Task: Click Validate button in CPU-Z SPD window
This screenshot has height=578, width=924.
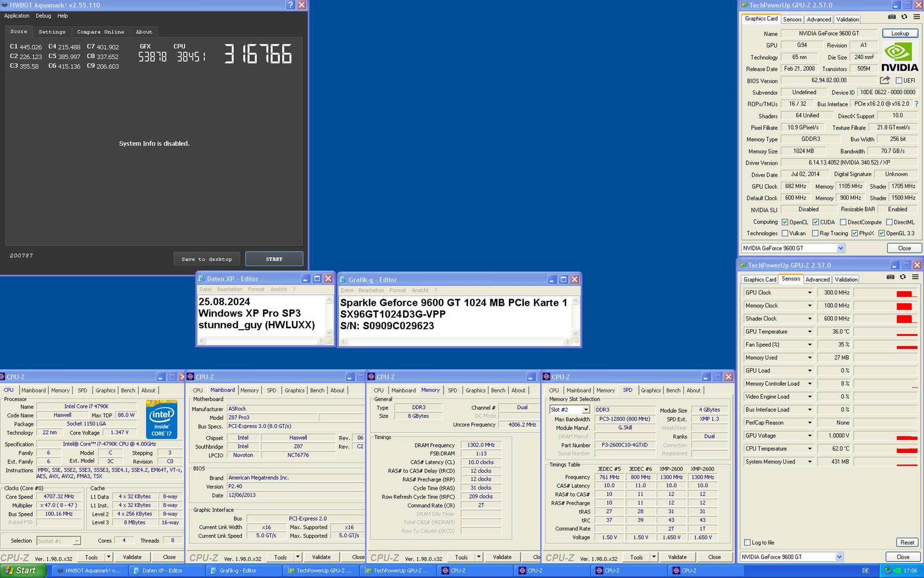Action: 677,557
